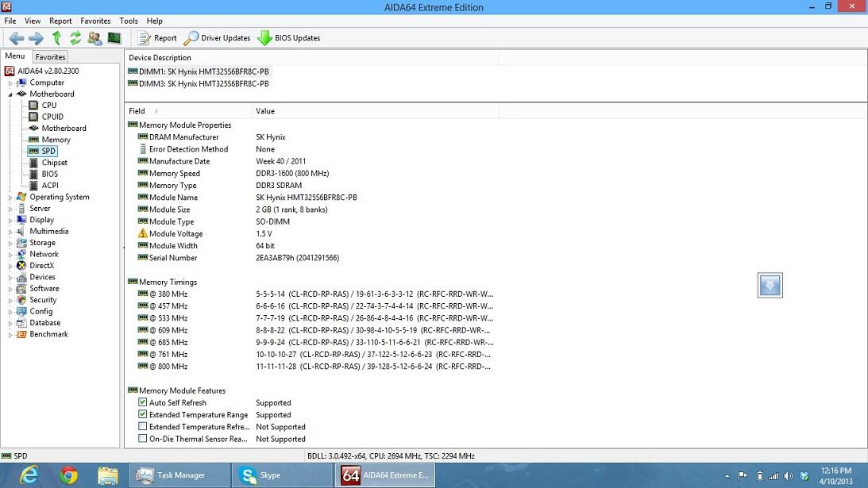Expand the DirectX tree node

point(10,266)
